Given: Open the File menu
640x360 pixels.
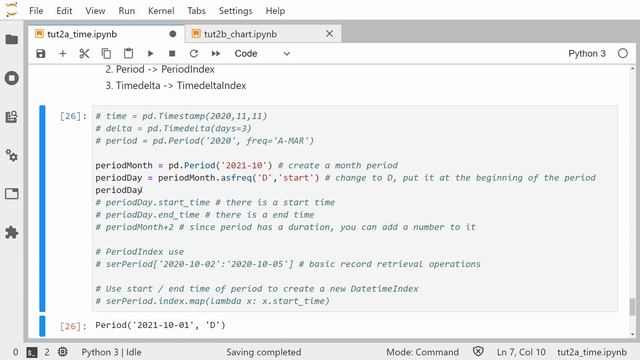Looking at the screenshot, I should (36, 11).
